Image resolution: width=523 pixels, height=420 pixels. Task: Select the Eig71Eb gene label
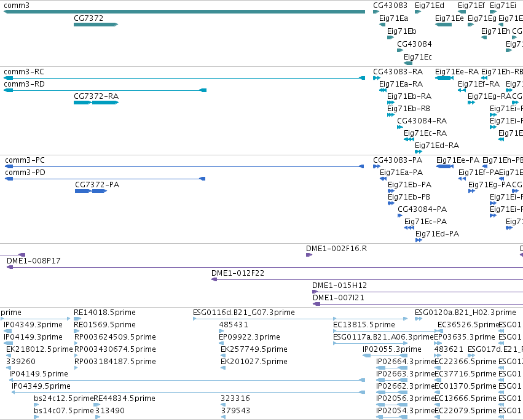(401, 31)
